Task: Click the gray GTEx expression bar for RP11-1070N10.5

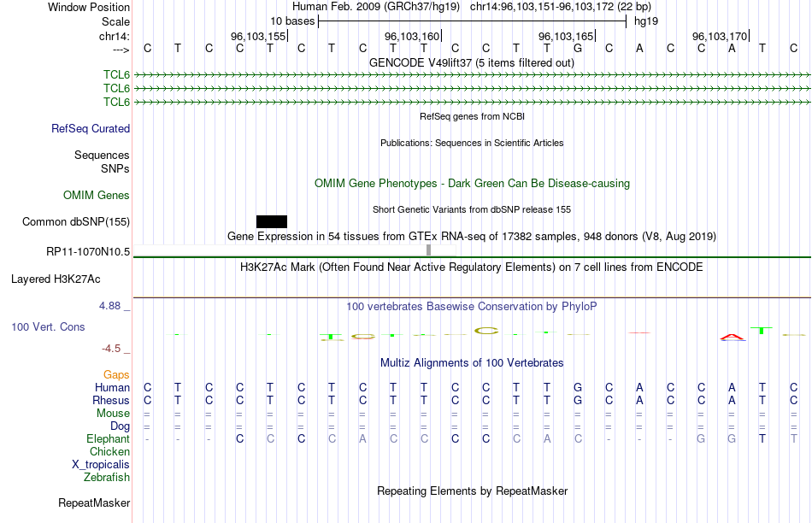Action: (428, 250)
